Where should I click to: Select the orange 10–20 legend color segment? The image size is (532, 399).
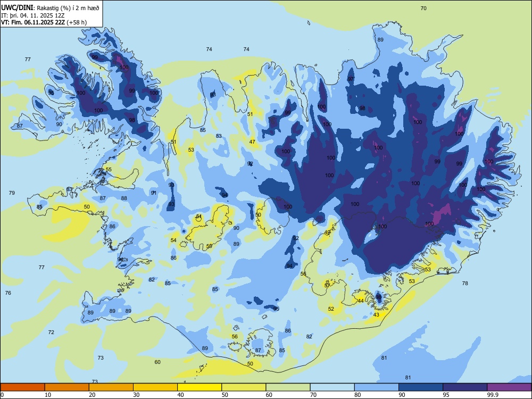[x=67, y=387]
